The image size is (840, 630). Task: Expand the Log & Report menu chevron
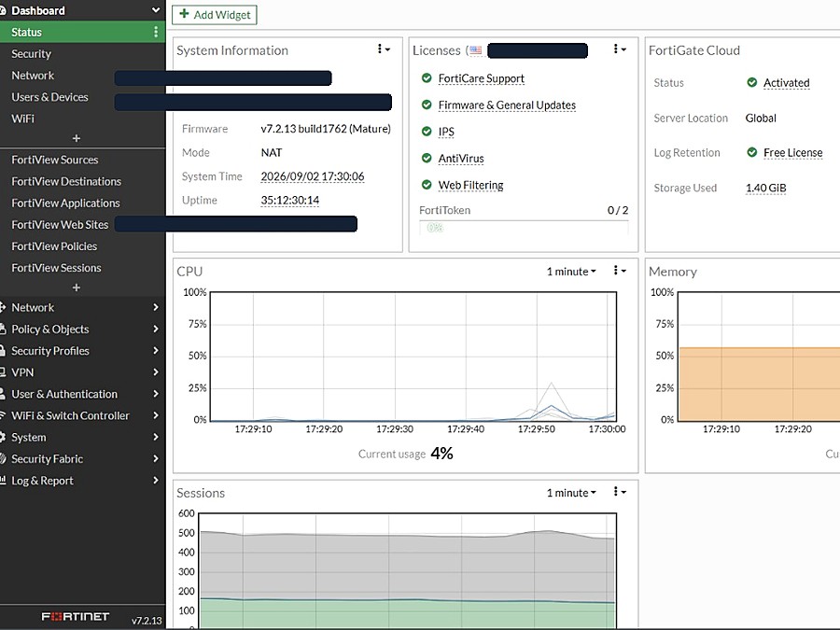(x=156, y=480)
